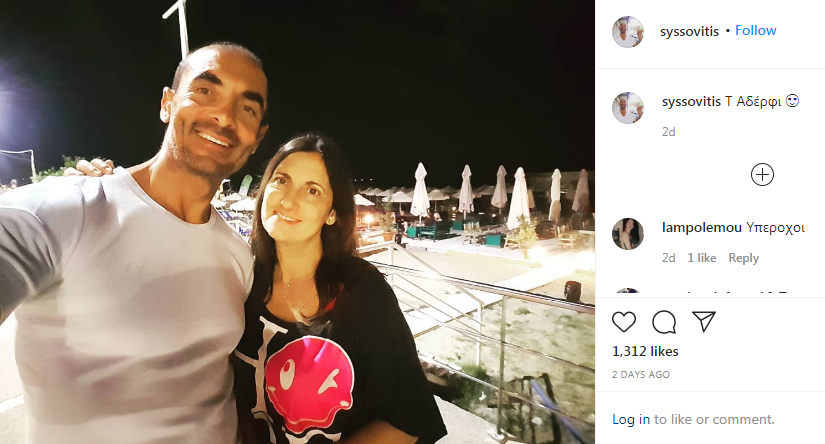This screenshot has height=444, width=825.
Task: Open the partially visible avatar below lampolemou
Action: [628, 292]
